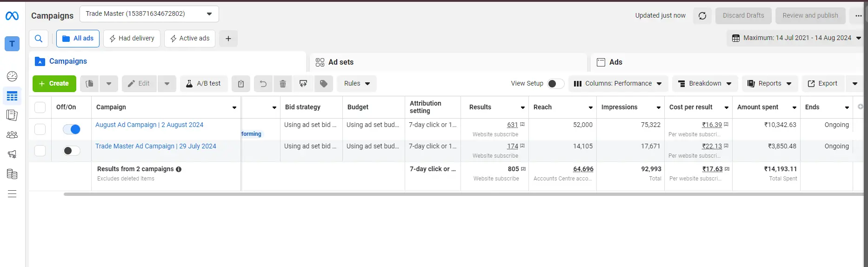Open the more options ellipsis menu
This screenshot has height=267, width=868.
point(858,16)
